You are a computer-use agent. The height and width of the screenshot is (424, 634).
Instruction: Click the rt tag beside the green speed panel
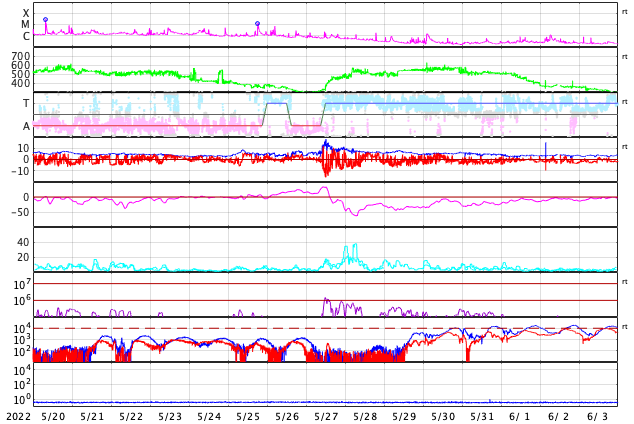625,57
